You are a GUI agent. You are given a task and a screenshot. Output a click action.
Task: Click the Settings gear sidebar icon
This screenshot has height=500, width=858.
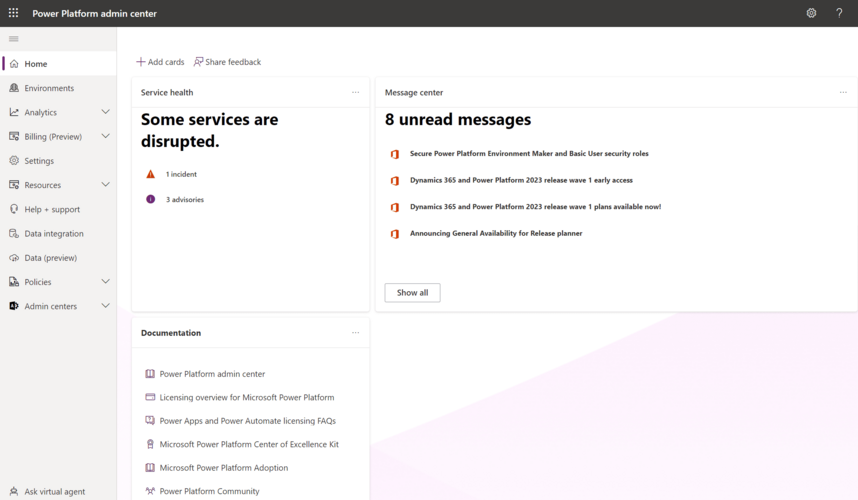click(x=14, y=160)
